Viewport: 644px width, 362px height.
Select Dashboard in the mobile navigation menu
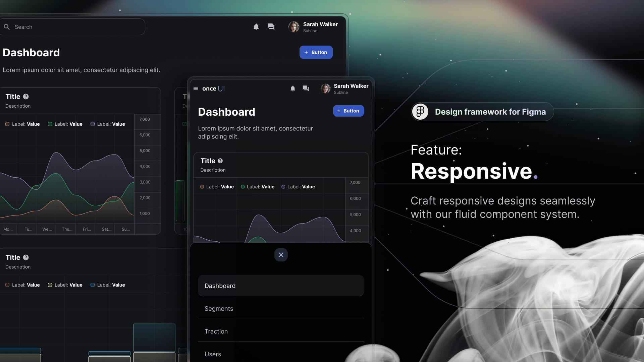281,286
